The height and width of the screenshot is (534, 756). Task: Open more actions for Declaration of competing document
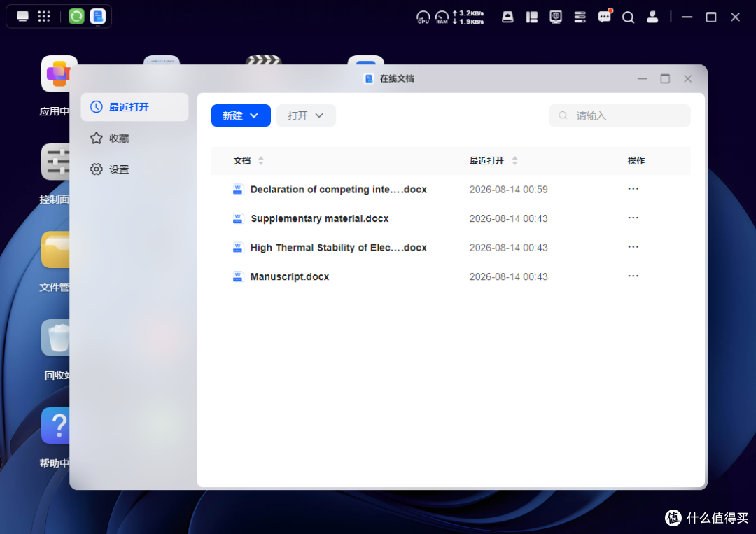point(633,188)
